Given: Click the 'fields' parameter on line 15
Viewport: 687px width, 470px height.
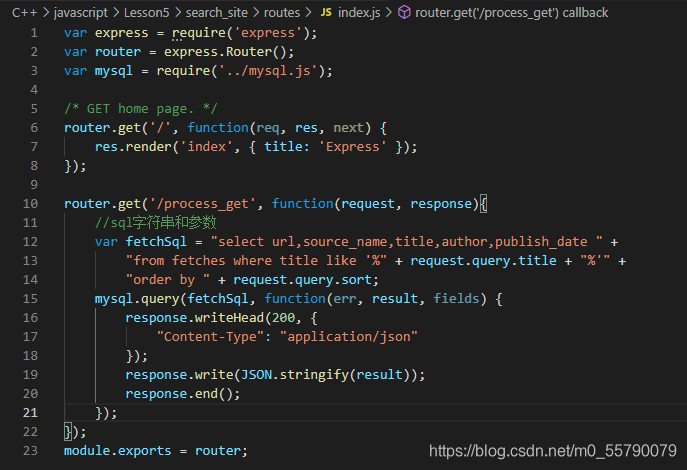Looking at the screenshot, I should tap(456, 299).
